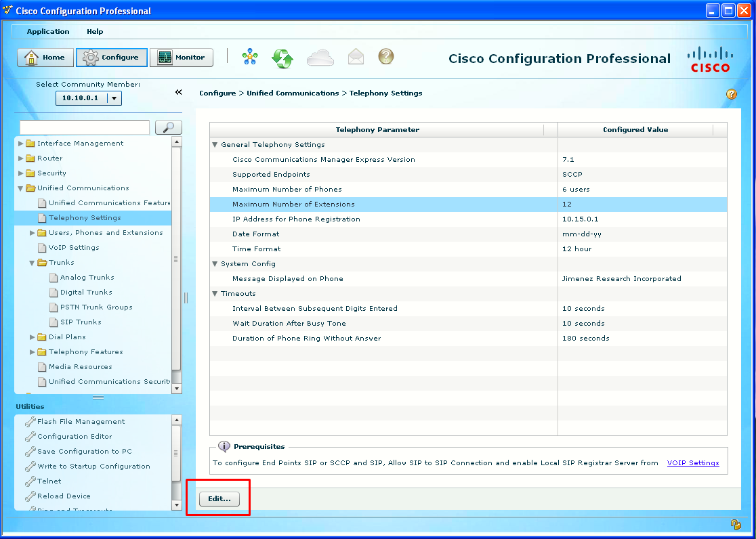Click the green refresh arrows icon
This screenshot has width=756, height=539.
[x=282, y=58]
